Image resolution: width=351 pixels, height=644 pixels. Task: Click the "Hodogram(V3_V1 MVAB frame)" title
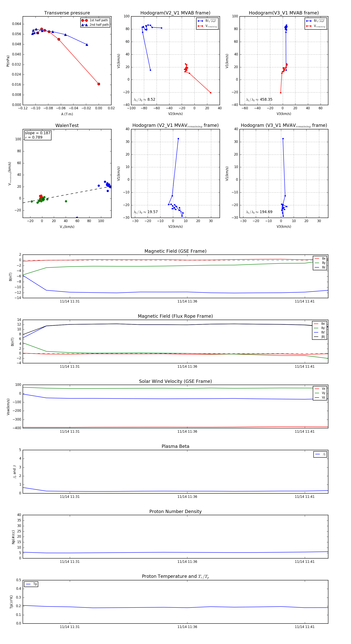[x=284, y=13]
